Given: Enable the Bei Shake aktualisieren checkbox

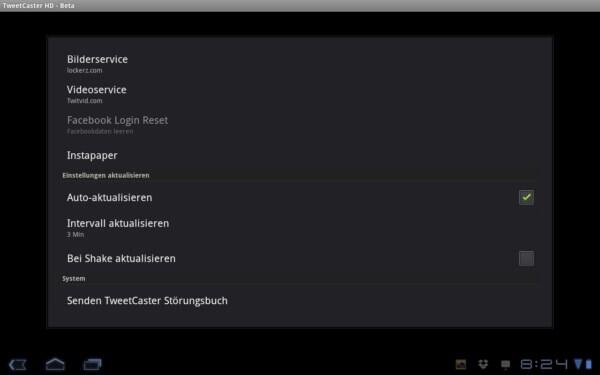Looking at the screenshot, I should (x=527, y=258).
